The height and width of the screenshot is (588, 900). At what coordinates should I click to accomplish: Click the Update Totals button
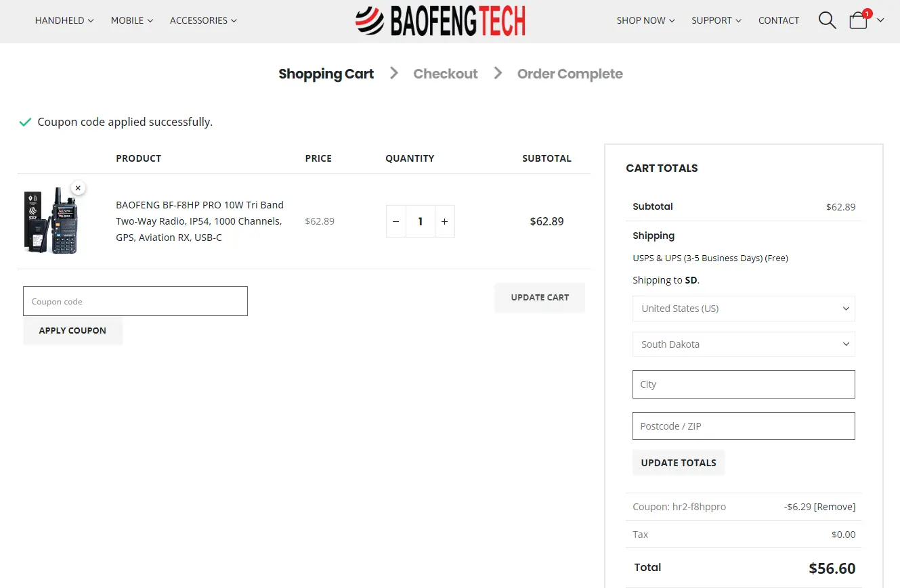(678, 463)
